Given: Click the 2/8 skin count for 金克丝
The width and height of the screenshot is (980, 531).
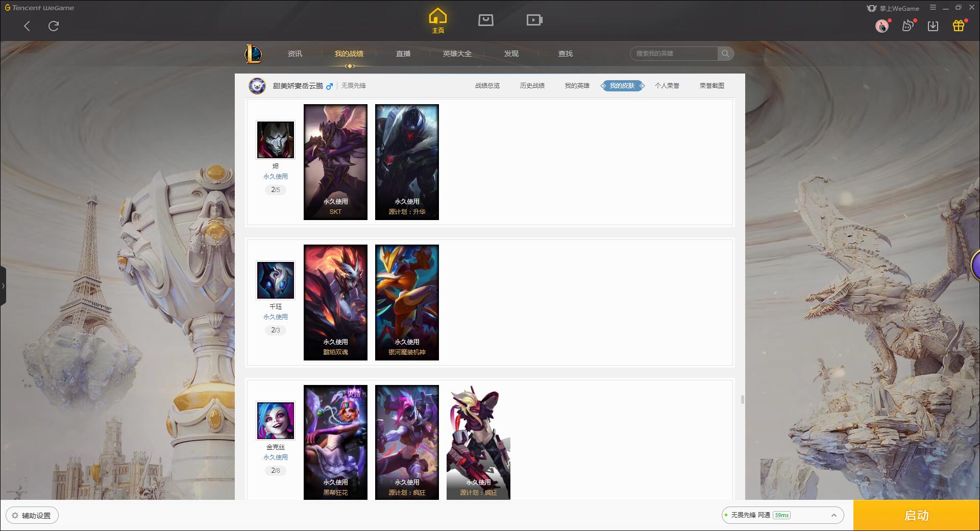Looking at the screenshot, I should pos(276,471).
